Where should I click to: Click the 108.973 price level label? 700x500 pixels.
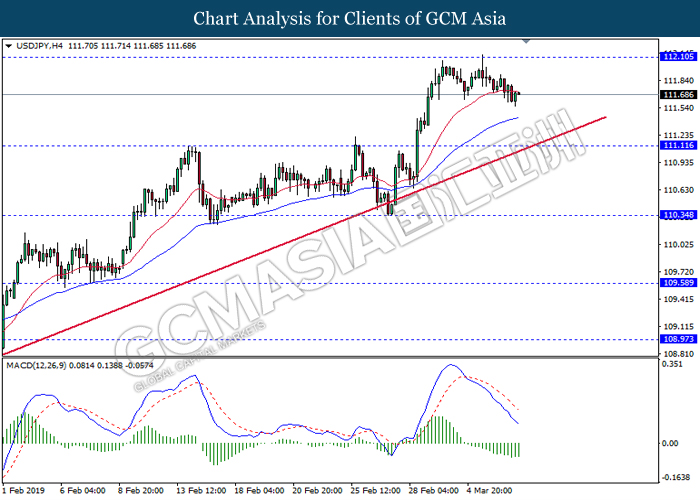(x=678, y=339)
